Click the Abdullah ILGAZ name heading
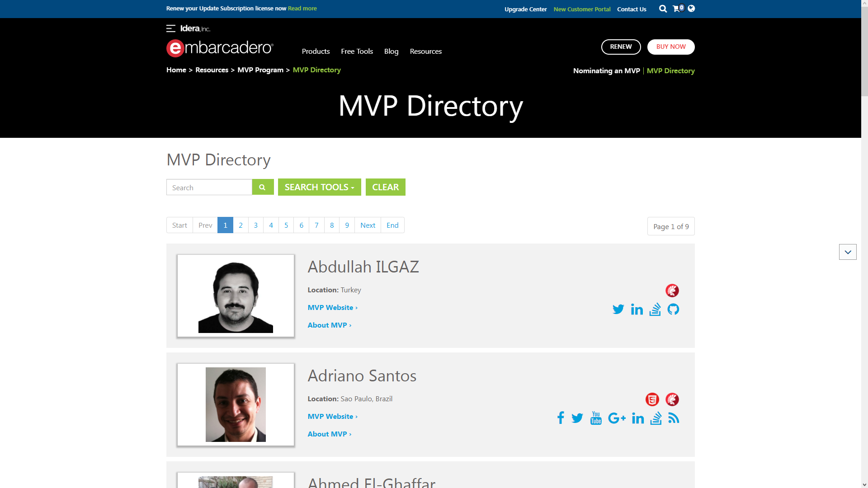The height and width of the screenshot is (488, 868). 363,267
